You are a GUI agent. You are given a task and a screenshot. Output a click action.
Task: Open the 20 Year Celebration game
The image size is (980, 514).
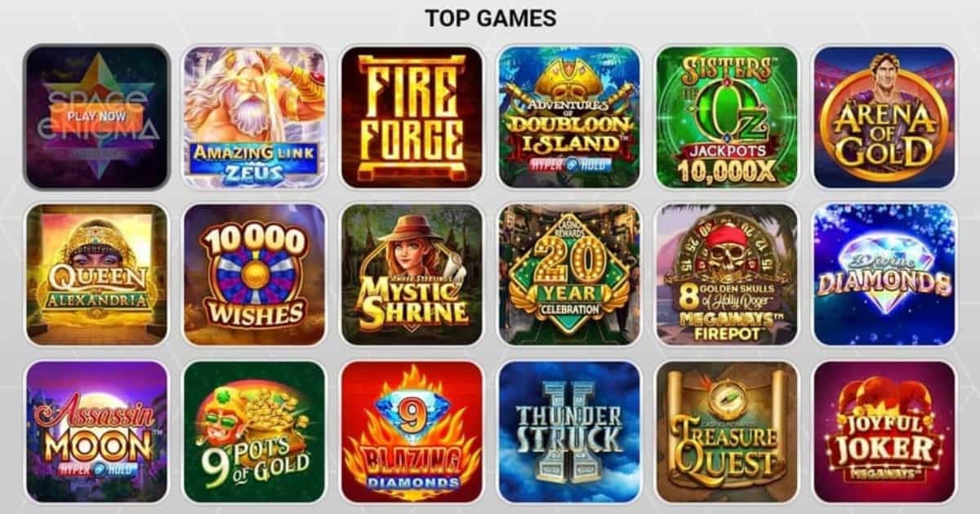tap(569, 275)
